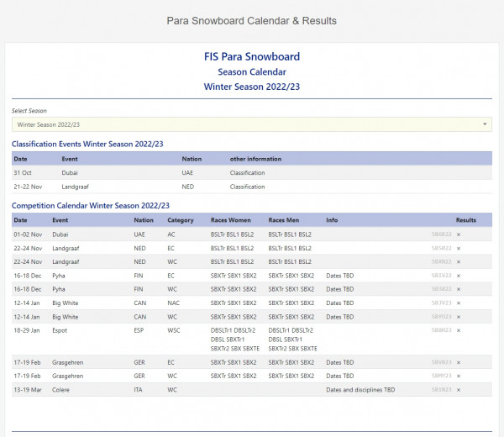The width and height of the screenshot is (504, 437).
Task: Click the 'Races Men' column header
Action: [x=284, y=220]
